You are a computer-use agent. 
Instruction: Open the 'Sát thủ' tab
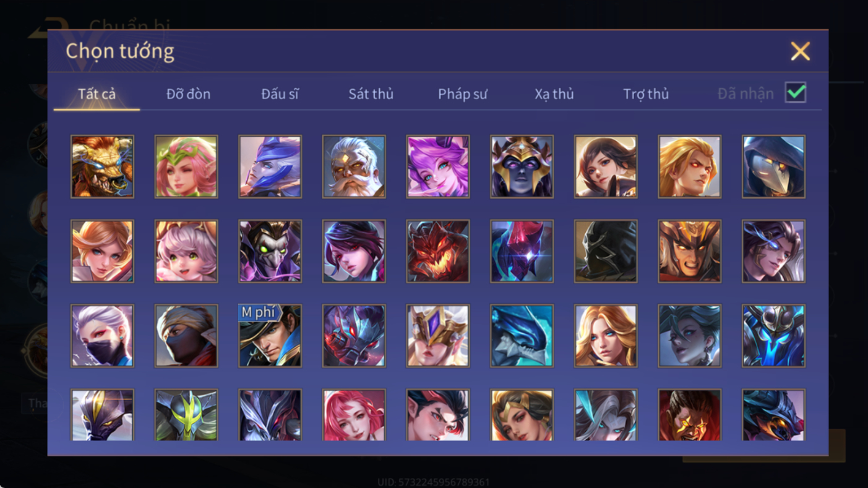[371, 94]
